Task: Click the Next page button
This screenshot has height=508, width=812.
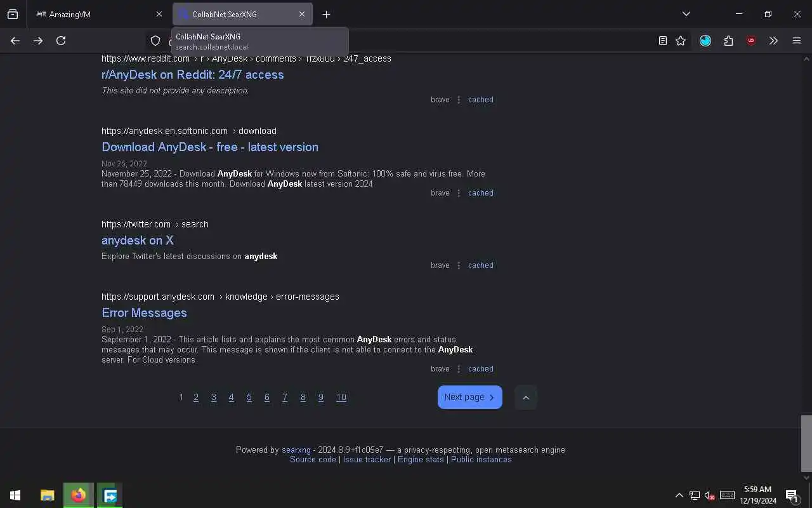Action: coord(470,398)
